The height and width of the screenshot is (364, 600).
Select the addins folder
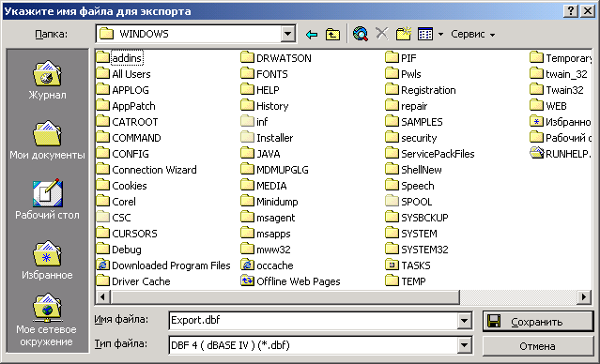click(120, 58)
